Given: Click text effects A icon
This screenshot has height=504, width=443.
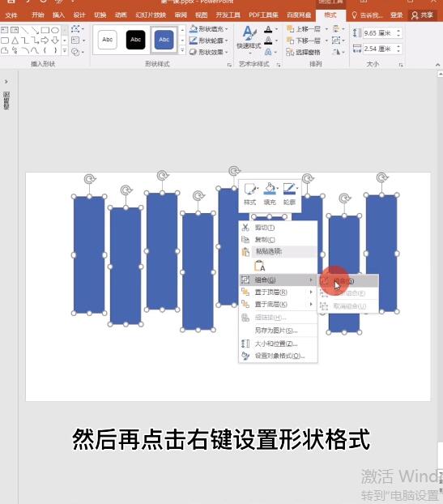Looking at the screenshot, I should (x=268, y=52).
